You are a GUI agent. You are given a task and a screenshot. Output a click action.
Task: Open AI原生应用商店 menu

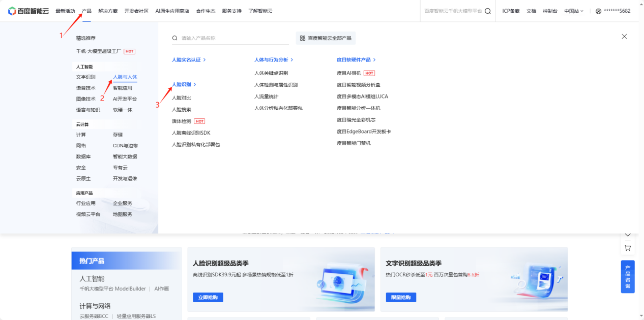pos(172,11)
